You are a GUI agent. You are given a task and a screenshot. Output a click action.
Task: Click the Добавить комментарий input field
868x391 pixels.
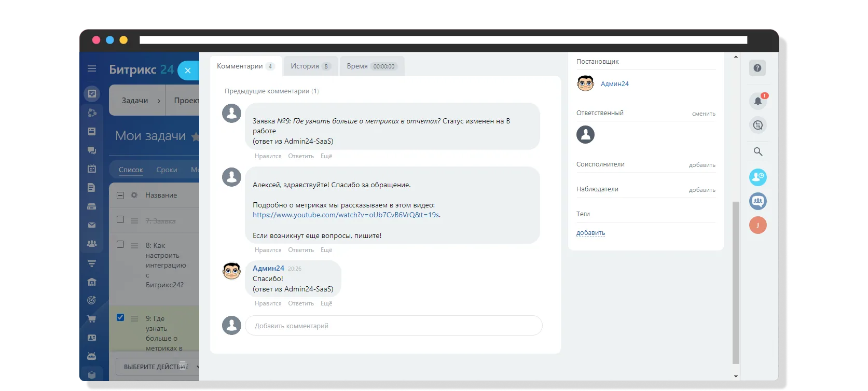pos(394,326)
